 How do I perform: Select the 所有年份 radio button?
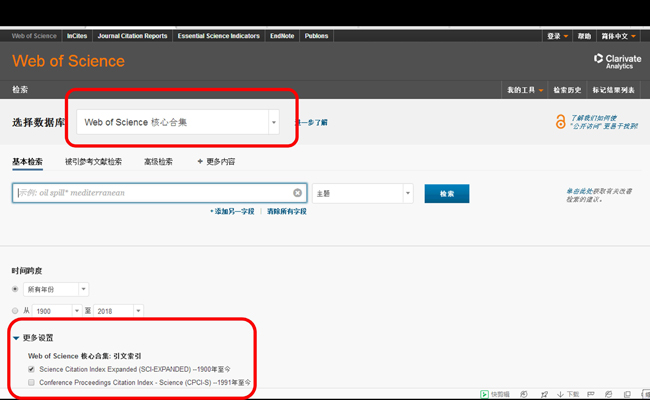point(16,289)
